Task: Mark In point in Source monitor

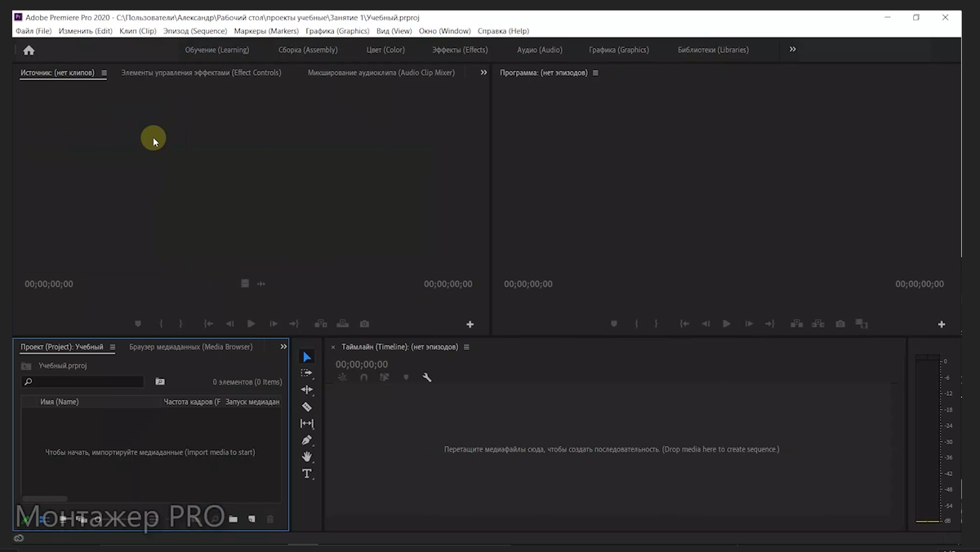Action: pos(161,324)
